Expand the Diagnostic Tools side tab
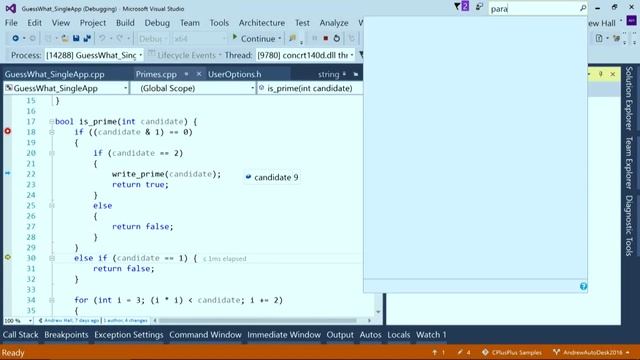Viewport: 640px width, 360px height. click(629, 226)
